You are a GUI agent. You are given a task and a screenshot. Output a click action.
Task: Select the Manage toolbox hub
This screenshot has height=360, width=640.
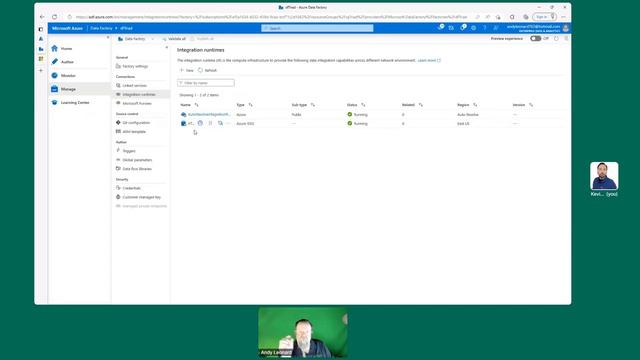click(x=79, y=89)
